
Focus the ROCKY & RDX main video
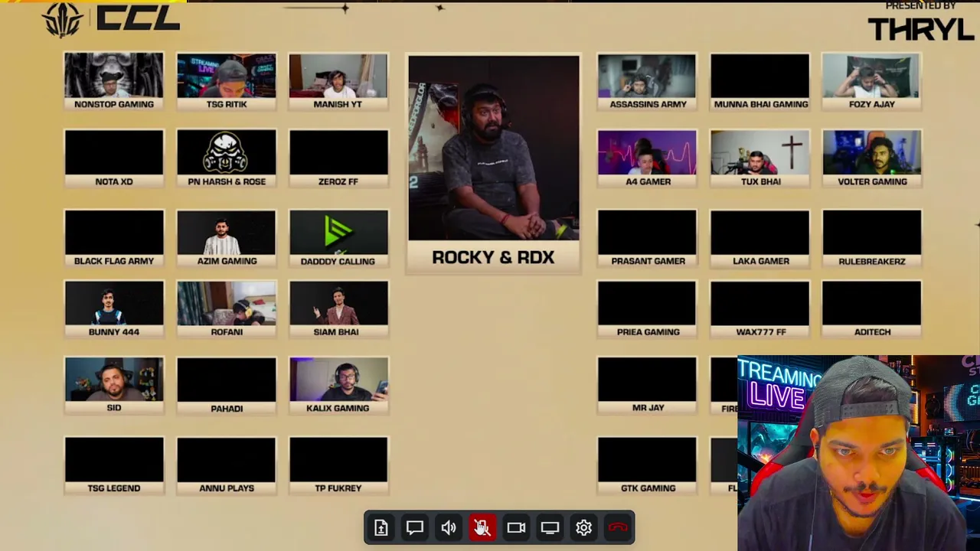[494, 164]
